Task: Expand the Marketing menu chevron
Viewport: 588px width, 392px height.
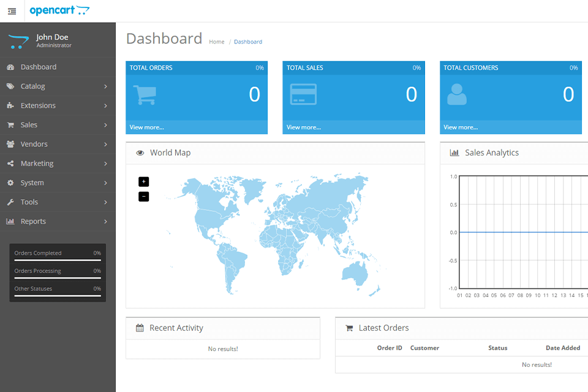Action: 105,164
